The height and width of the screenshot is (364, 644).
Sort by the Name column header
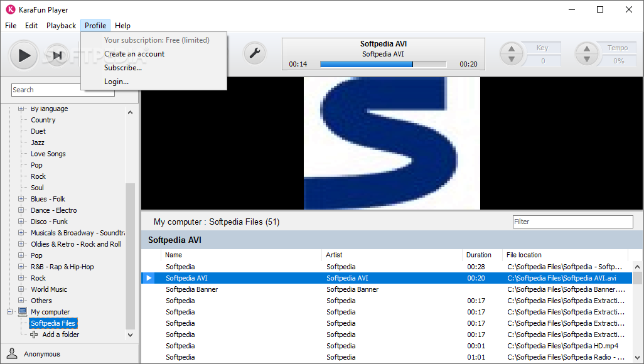pos(242,255)
